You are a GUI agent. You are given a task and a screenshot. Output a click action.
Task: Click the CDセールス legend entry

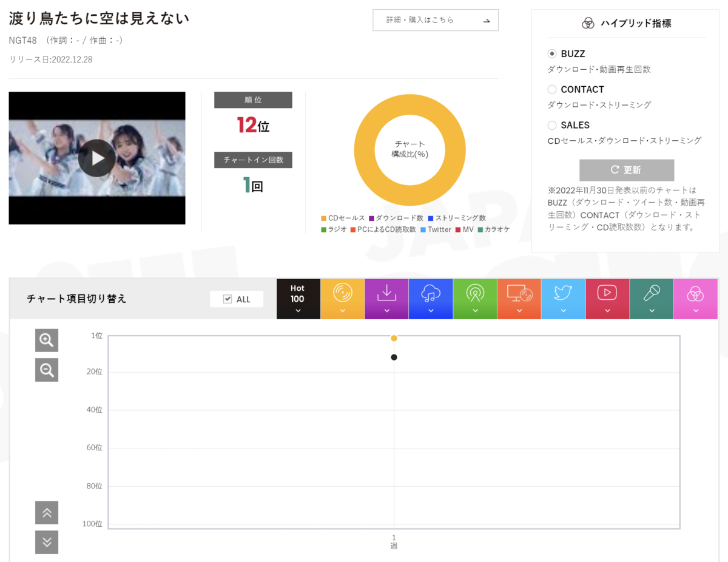point(343,218)
